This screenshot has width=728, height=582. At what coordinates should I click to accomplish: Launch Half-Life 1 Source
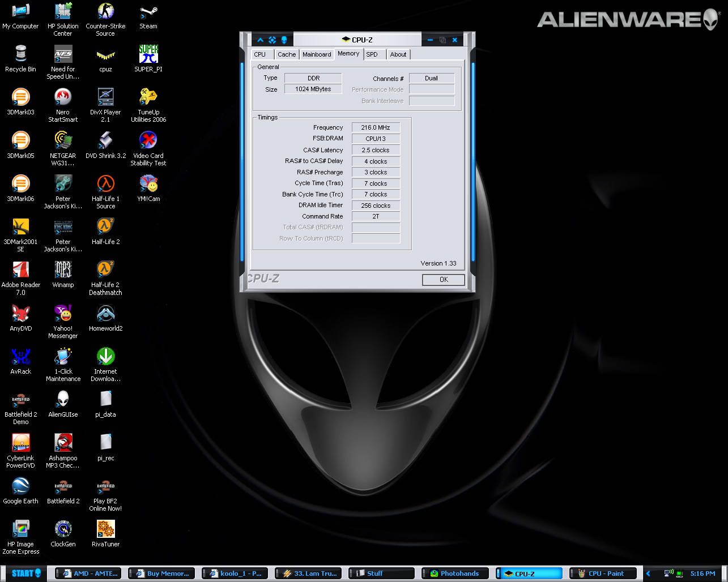(x=105, y=192)
